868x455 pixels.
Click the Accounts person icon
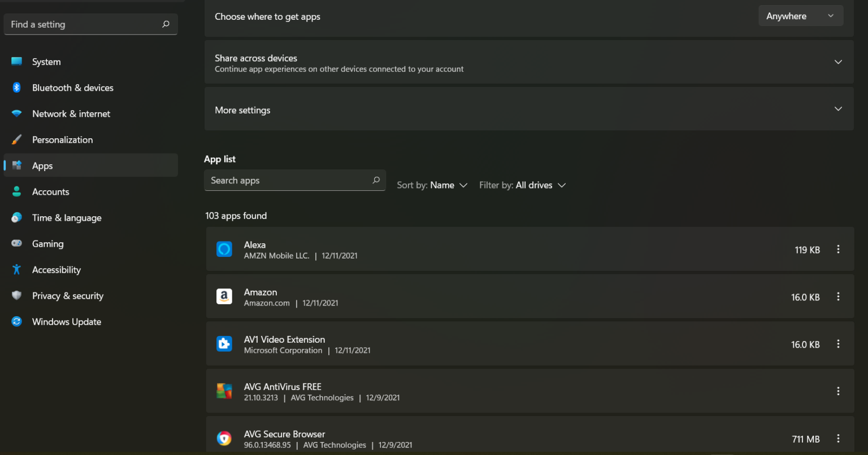click(17, 191)
